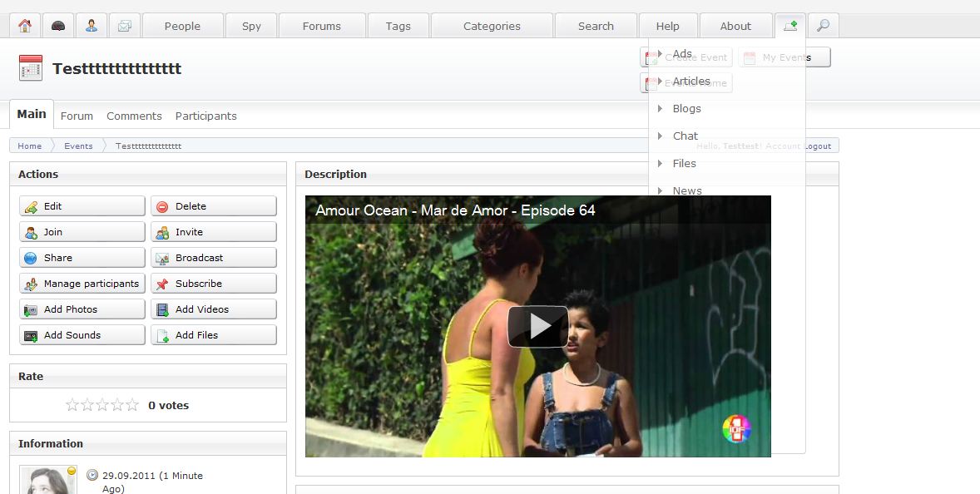Switch to the Participants tab
Image resolution: width=980 pixels, height=494 pixels.
205,116
